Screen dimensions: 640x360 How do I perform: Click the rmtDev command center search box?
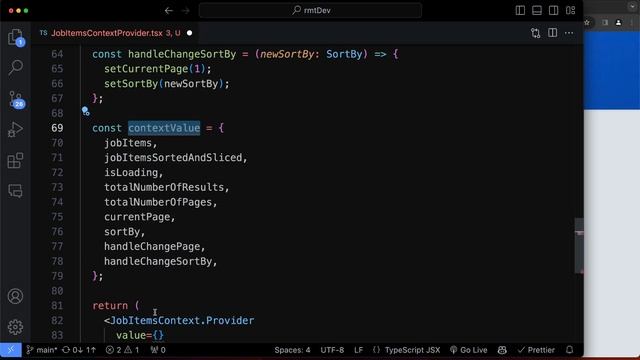pyautogui.click(x=310, y=10)
